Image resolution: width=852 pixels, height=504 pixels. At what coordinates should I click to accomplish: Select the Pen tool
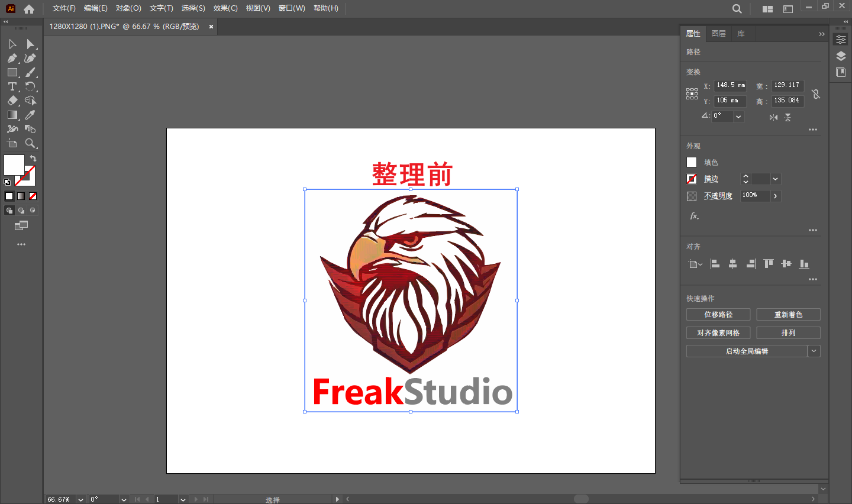[12, 58]
